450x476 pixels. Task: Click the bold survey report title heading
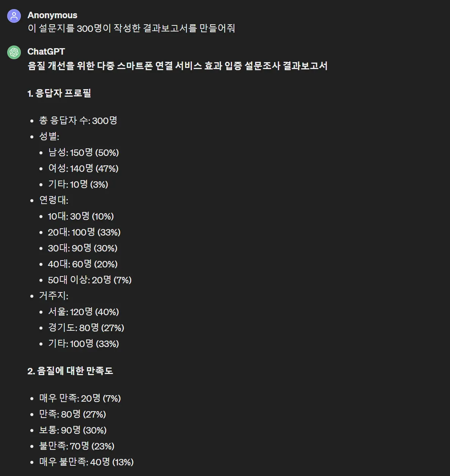[x=177, y=66]
